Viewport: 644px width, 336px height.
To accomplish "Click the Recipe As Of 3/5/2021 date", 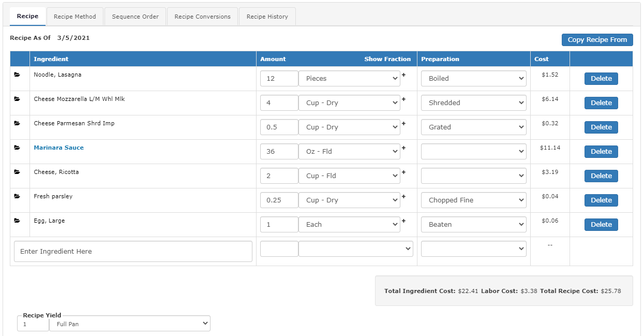I will [73, 38].
